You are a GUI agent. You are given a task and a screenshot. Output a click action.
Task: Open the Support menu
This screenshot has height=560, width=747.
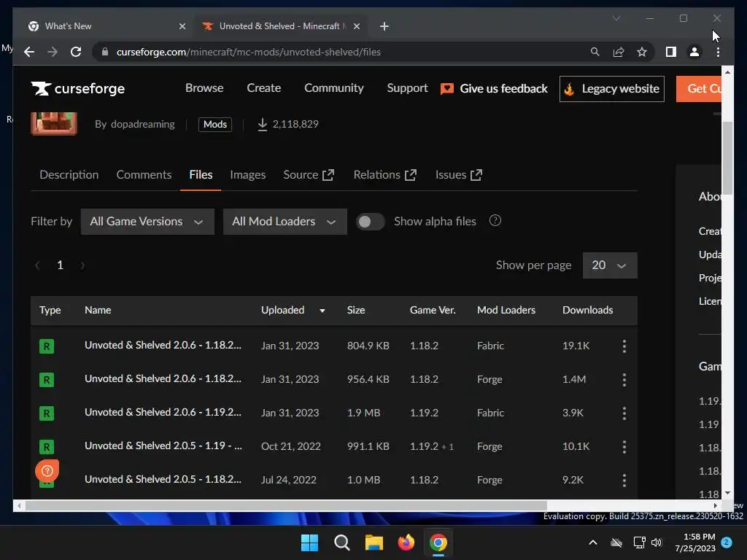pos(407,88)
